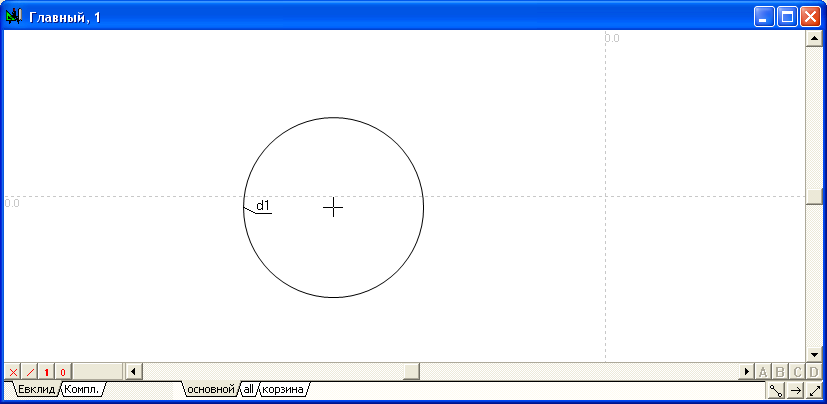The image size is (827, 404).
Task: Click the red diagonal slash button
Action: pos(30,372)
